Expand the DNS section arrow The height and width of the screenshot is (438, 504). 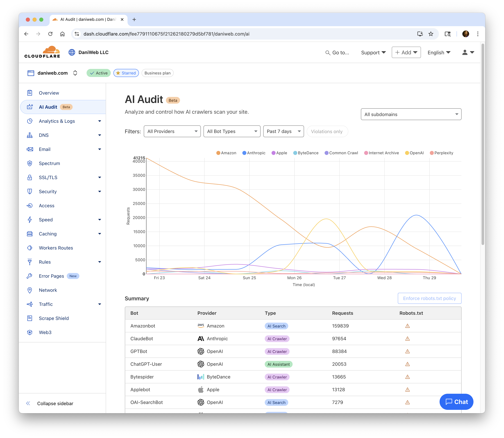(99, 135)
